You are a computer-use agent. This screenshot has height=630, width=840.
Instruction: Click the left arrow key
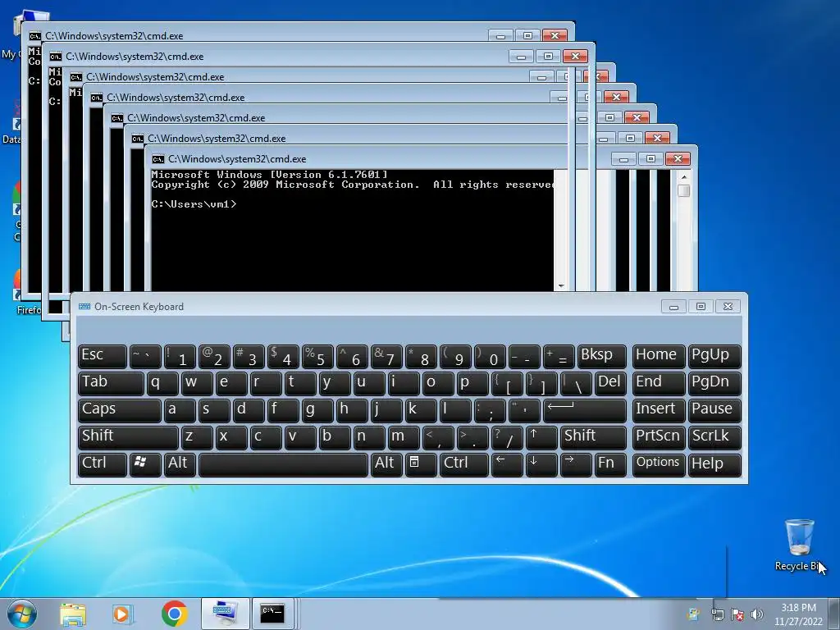507,464
